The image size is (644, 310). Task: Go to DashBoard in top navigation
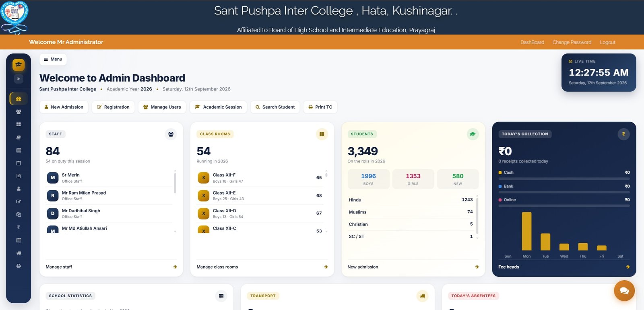(532, 42)
